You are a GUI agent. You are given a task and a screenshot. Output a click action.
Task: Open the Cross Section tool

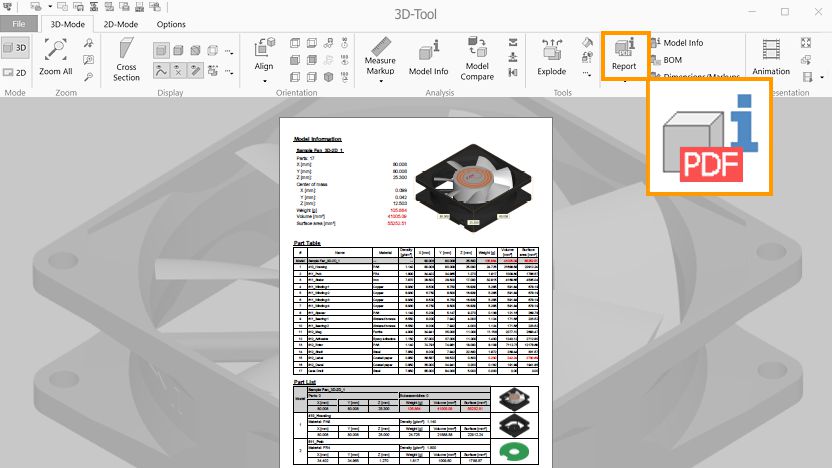(126, 59)
